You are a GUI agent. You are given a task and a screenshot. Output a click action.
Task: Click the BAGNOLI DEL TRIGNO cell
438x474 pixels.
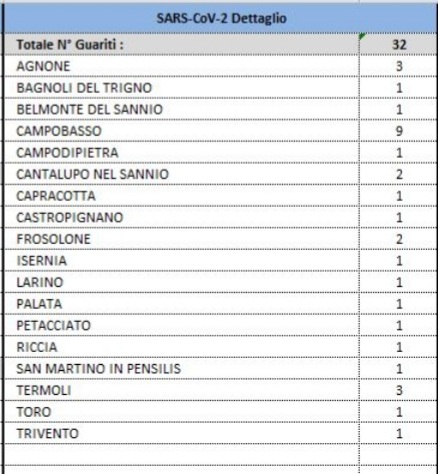pos(182,88)
